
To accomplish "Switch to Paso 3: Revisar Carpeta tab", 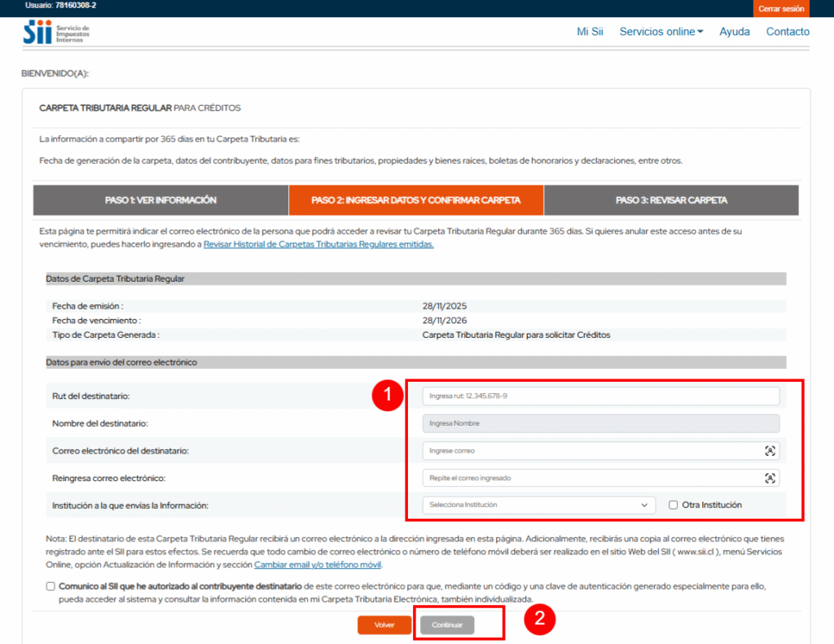I will pyautogui.click(x=671, y=200).
